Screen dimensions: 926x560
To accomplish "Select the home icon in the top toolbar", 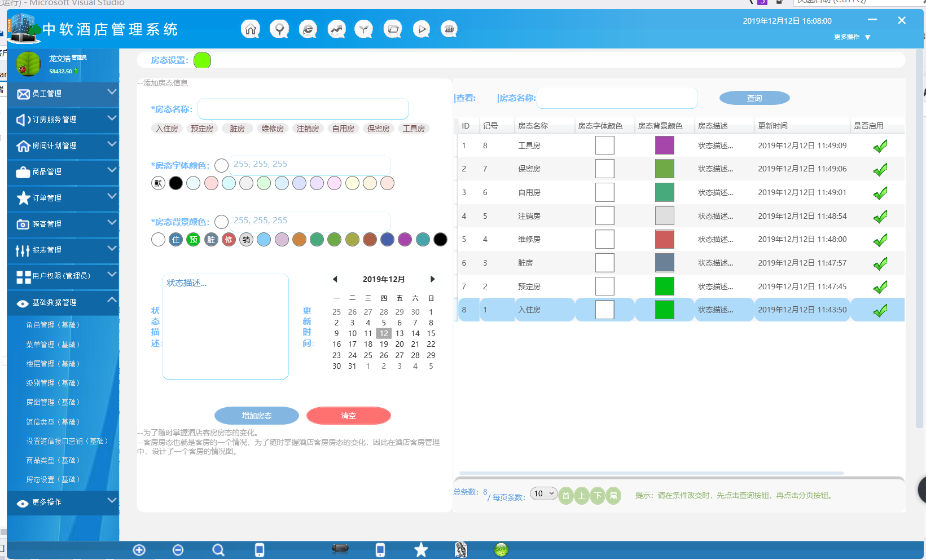I will [x=251, y=29].
